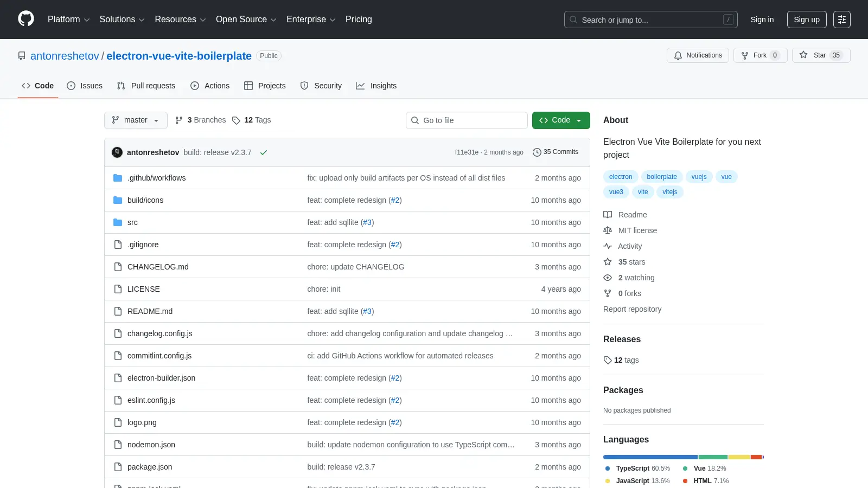Open electron-vue-vite-boilerplate repository link
The width and height of the screenshot is (868, 488).
179,56
